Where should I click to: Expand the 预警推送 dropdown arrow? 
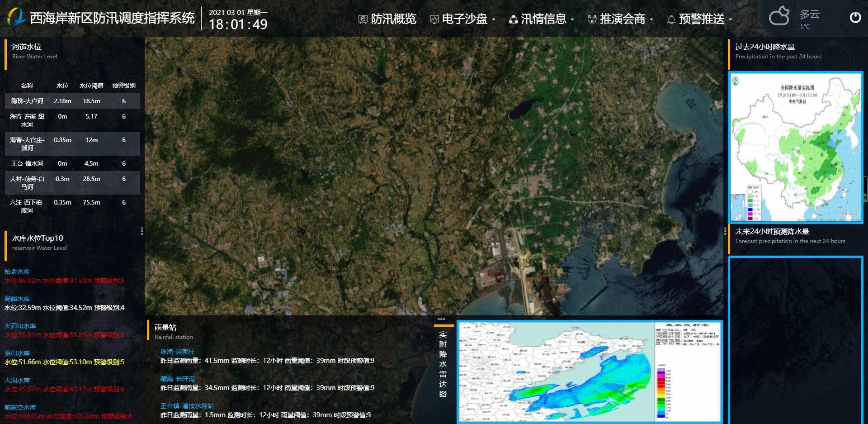731,19
